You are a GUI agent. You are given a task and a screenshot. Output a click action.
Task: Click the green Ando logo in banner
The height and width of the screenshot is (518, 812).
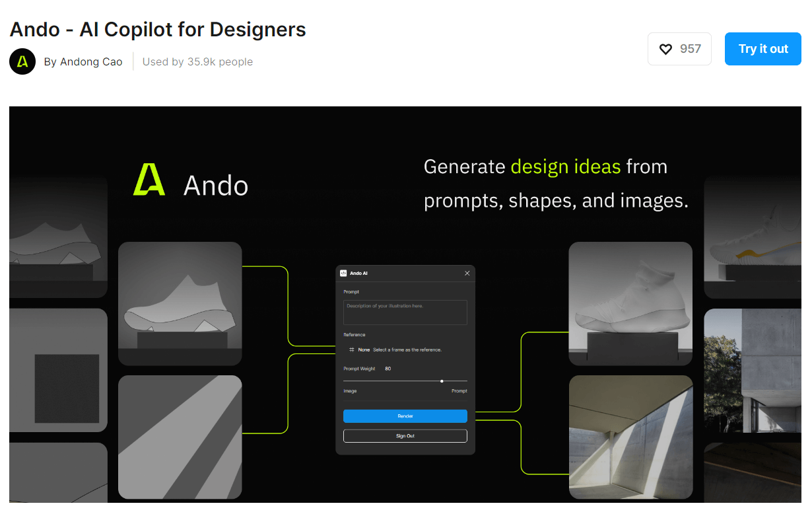pyautogui.click(x=149, y=180)
